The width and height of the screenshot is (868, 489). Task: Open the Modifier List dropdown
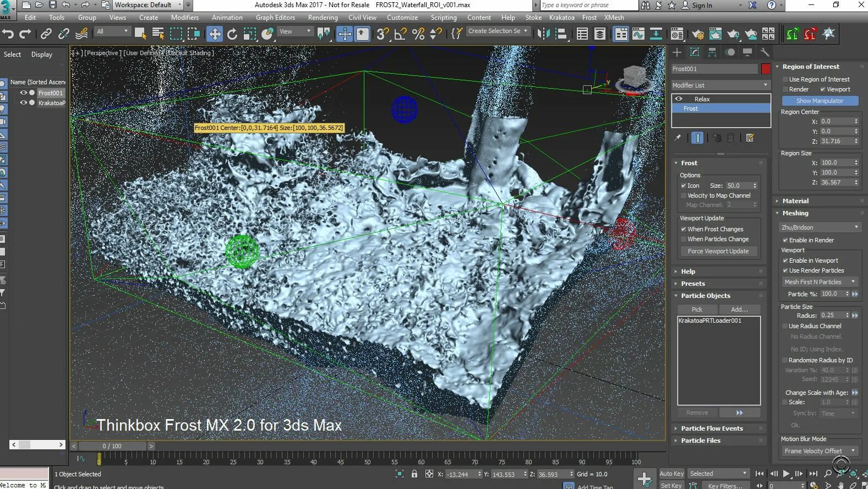pyautogui.click(x=720, y=85)
